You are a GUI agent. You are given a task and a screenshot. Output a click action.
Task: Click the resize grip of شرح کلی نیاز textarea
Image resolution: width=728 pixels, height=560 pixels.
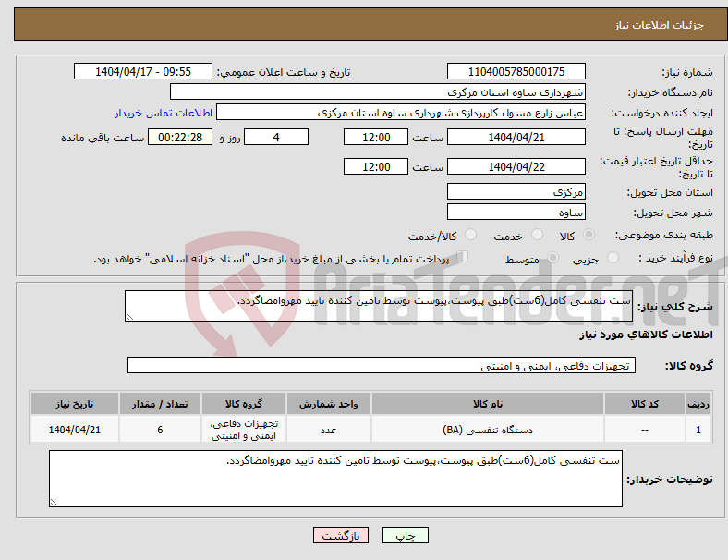point(129,317)
